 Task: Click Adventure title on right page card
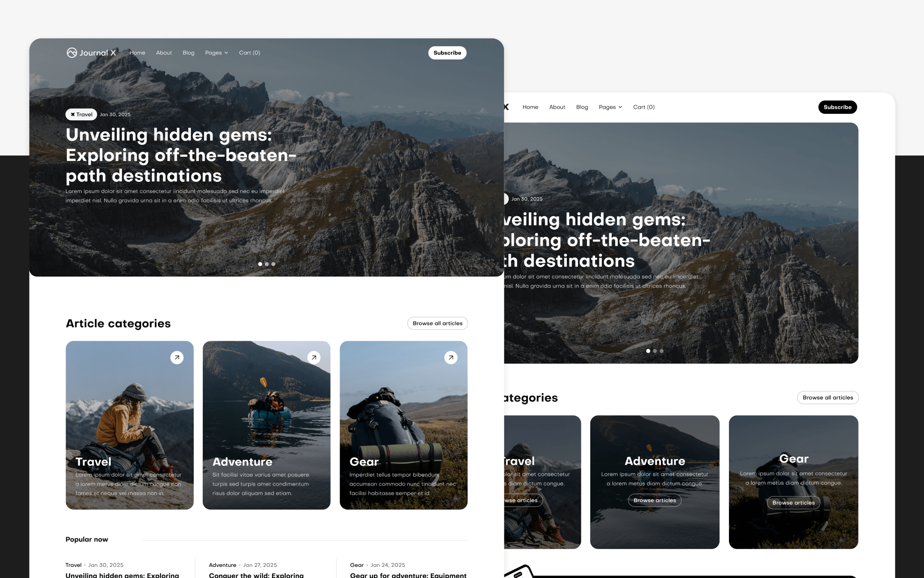655,461
